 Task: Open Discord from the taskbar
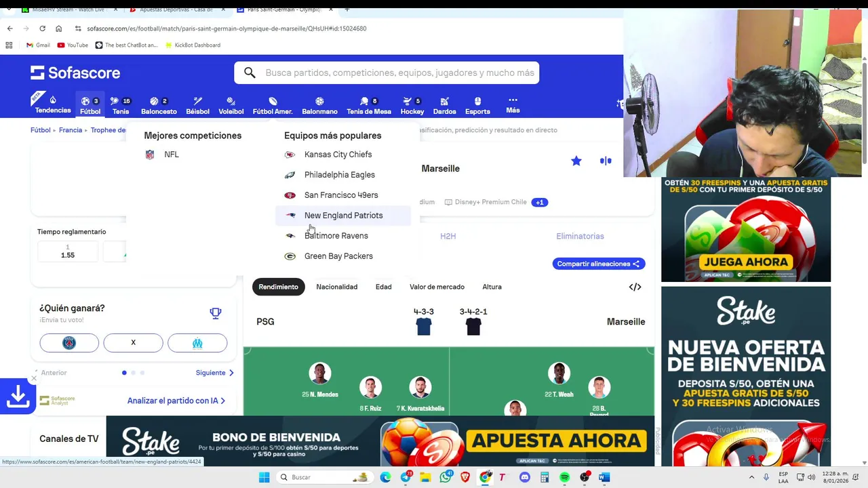[524, 477]
